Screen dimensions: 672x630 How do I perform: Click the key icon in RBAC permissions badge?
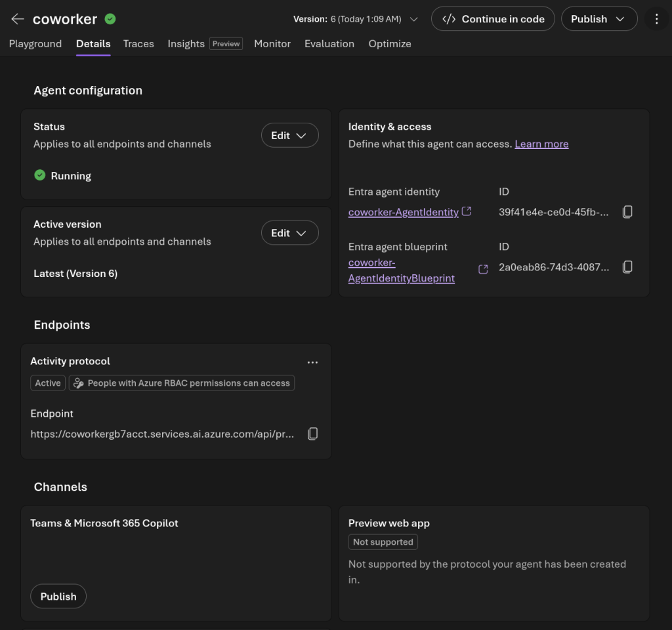79,383
